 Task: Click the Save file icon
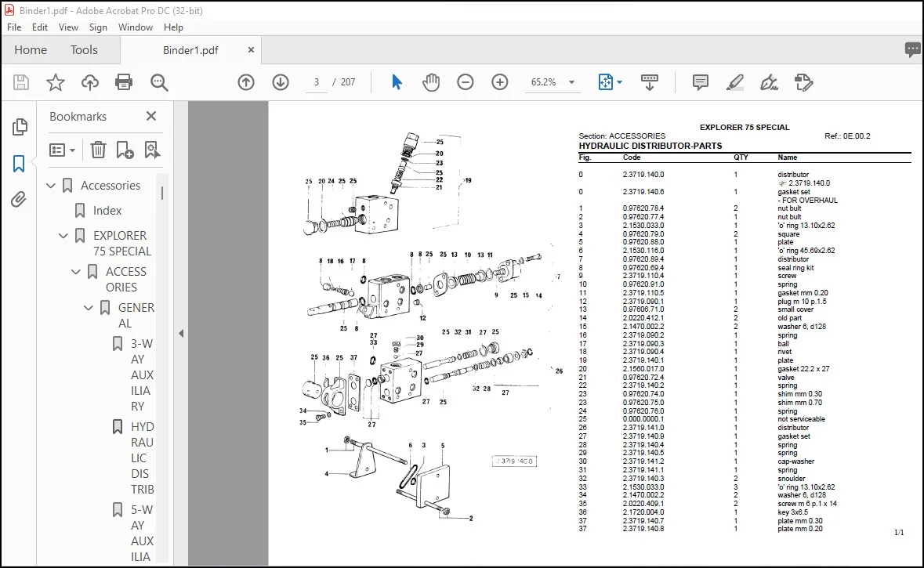(x=21, y=82)
